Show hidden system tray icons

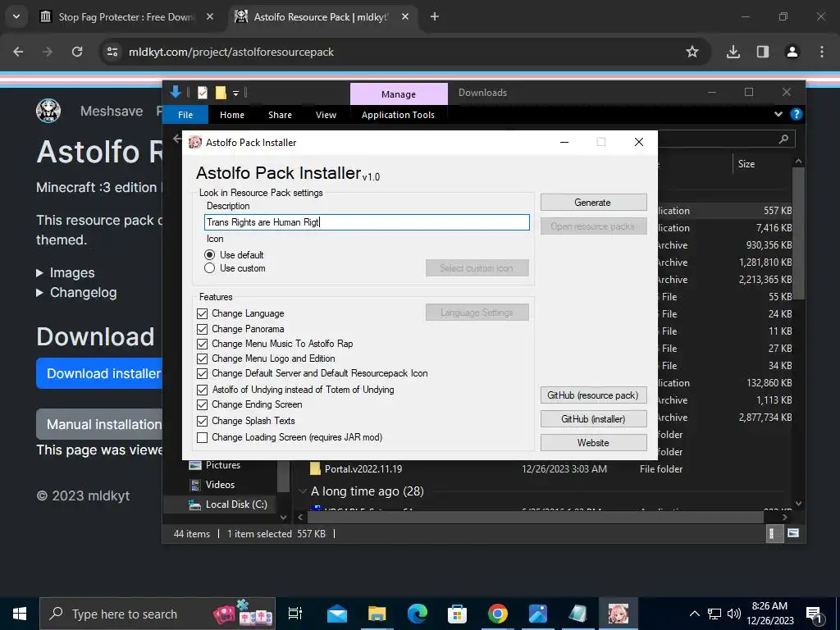[x=694, y=614]
